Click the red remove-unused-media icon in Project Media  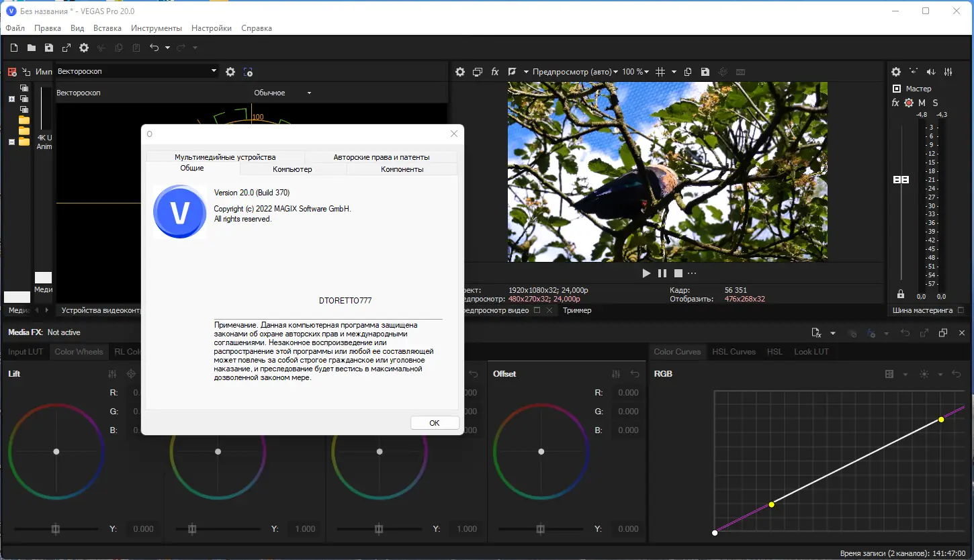pos(12,72)
